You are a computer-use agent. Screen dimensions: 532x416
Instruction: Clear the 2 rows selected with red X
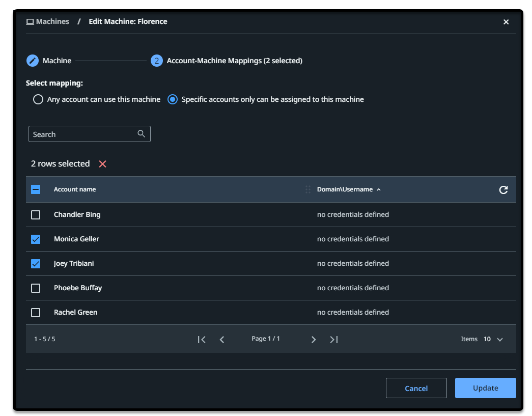102,164
